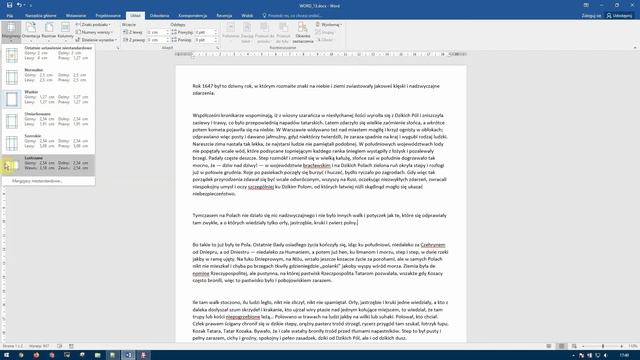Open the Widok tab
640x360 pixels.
pos(247,16)
